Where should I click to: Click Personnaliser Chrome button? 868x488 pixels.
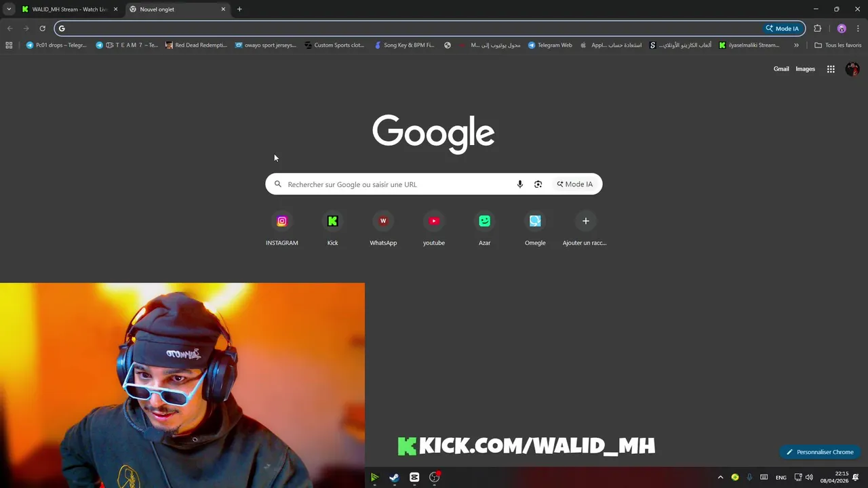(820, 452)
